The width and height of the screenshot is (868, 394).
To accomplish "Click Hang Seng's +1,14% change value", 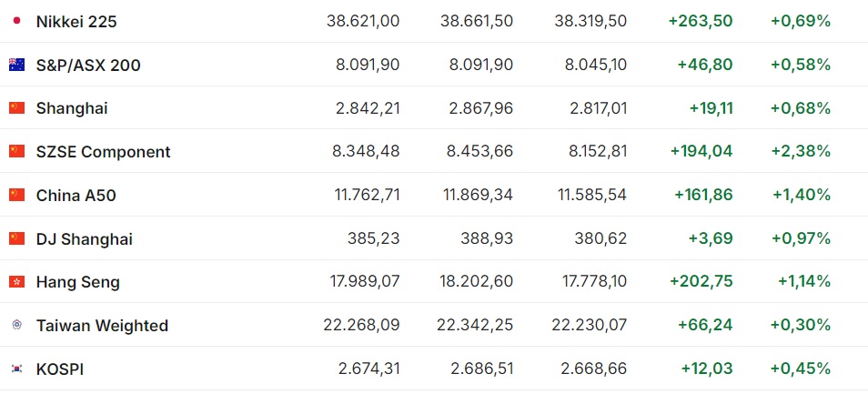I will point(803,282).
